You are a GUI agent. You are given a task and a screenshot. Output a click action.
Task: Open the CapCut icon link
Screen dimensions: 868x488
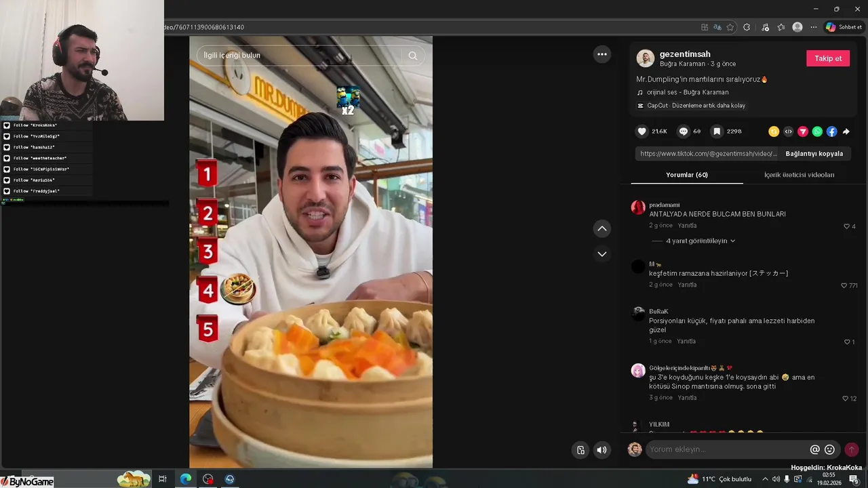pos(640,106)
